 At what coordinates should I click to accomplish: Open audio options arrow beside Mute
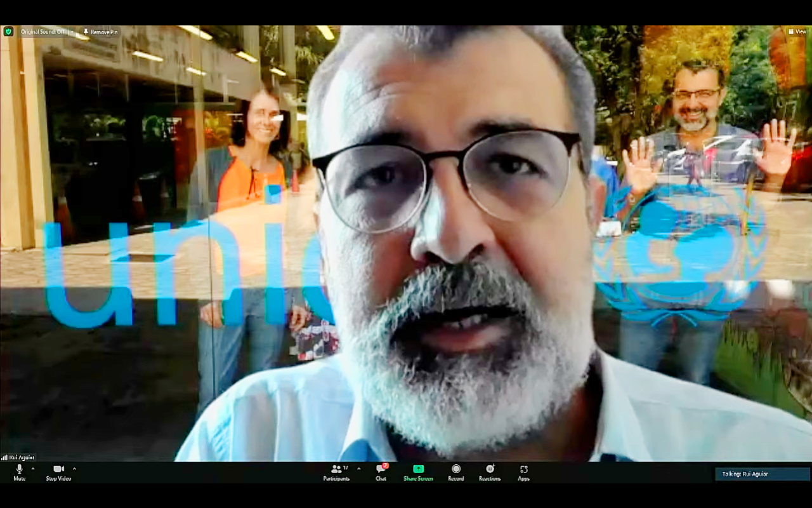[33, 469]
